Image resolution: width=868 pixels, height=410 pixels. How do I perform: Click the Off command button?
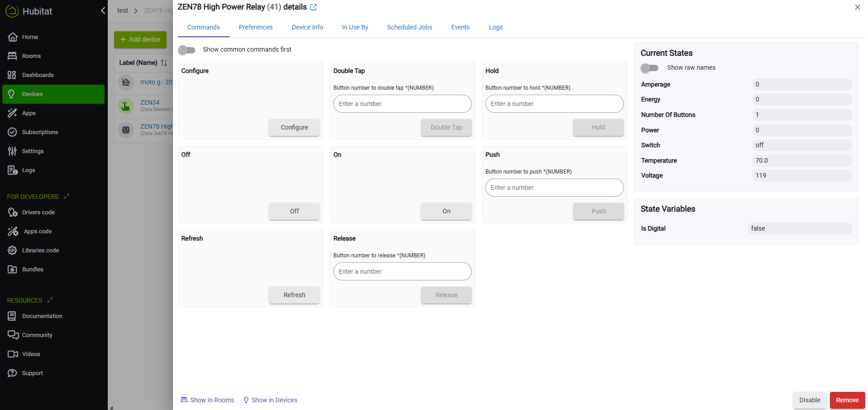coord(294,211)
